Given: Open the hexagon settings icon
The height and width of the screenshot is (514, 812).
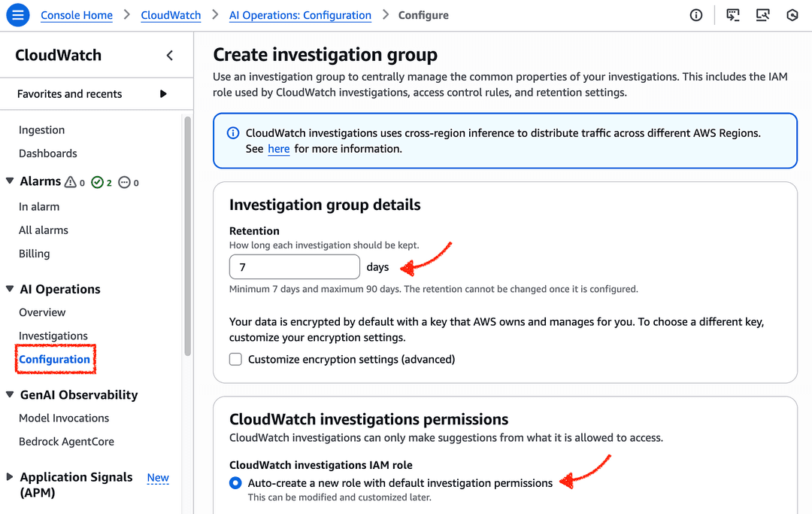Looking at the screenshot, I should tap(792, 15).
